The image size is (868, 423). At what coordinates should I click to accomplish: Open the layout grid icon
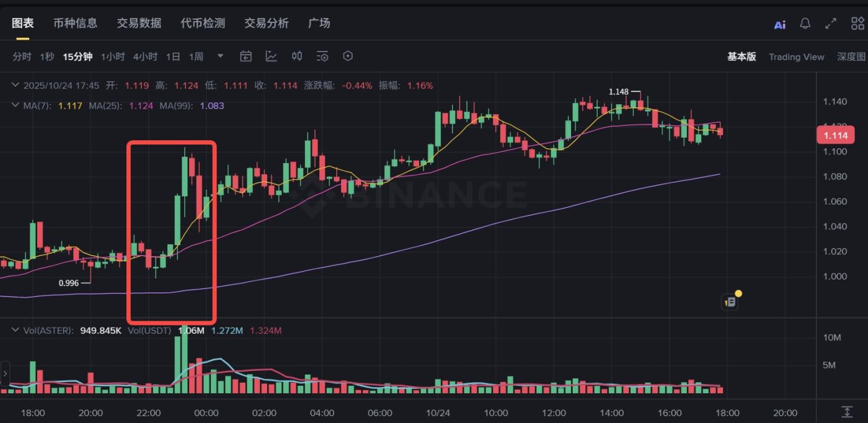[x=857, y=24]
